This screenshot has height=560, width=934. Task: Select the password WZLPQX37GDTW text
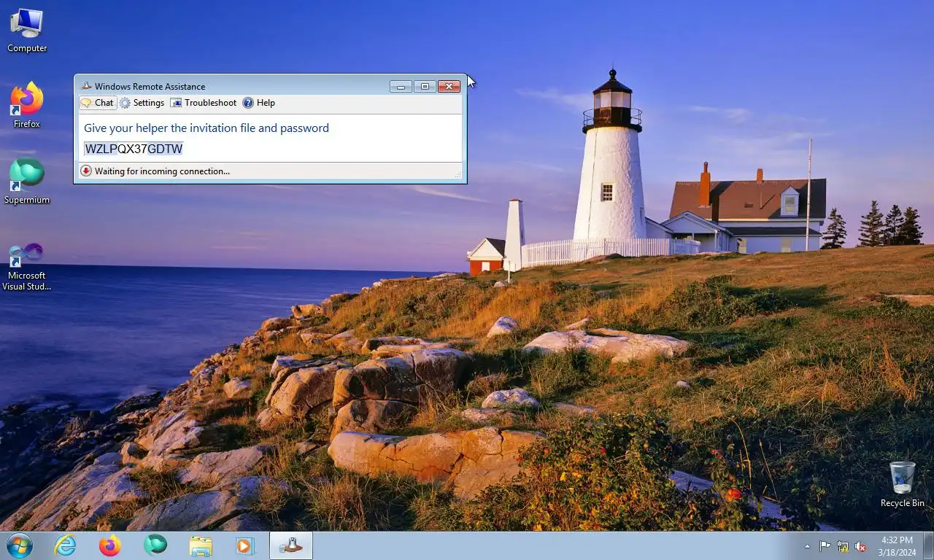click(134, 149)
